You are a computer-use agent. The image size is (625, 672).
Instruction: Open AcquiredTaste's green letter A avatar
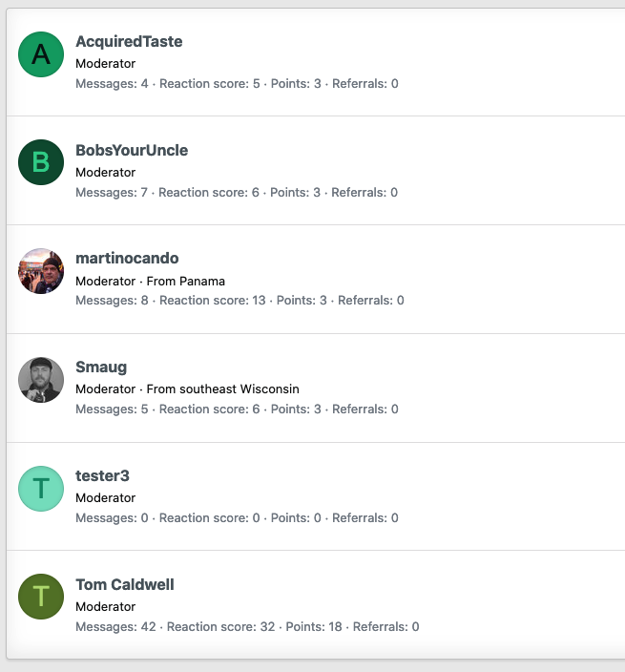[x=41, y=54]
